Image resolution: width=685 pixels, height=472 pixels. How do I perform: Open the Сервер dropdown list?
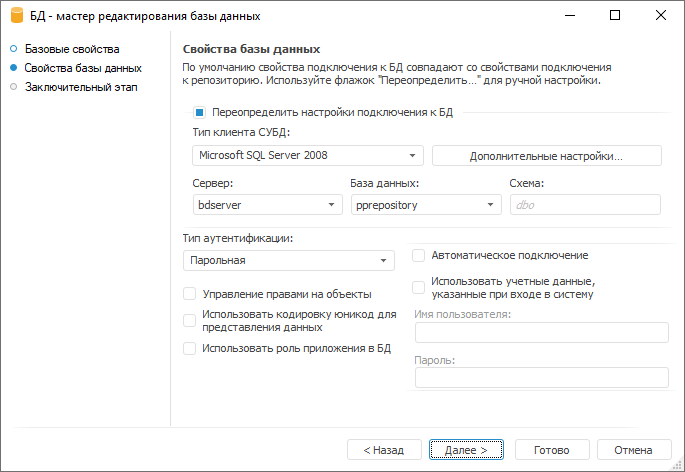coord(331,205)
